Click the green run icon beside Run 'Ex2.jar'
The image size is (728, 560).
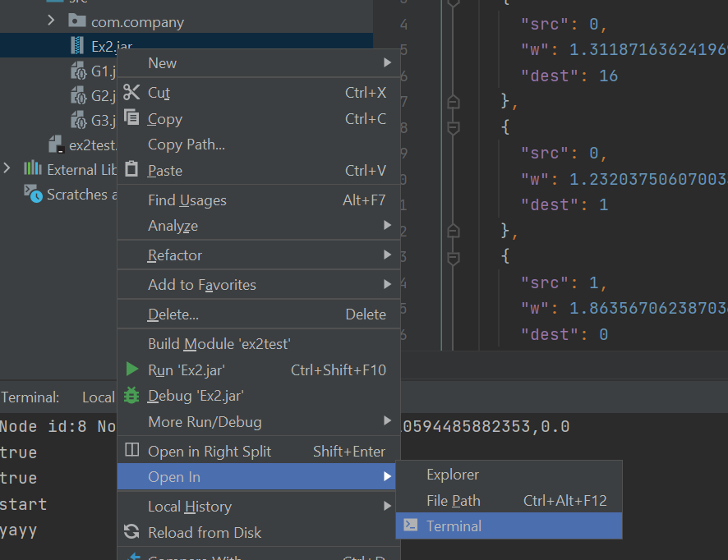point(131,370)
